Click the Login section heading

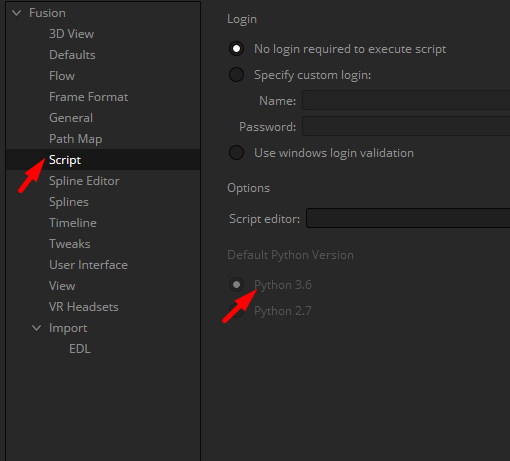tap(242, 19)
